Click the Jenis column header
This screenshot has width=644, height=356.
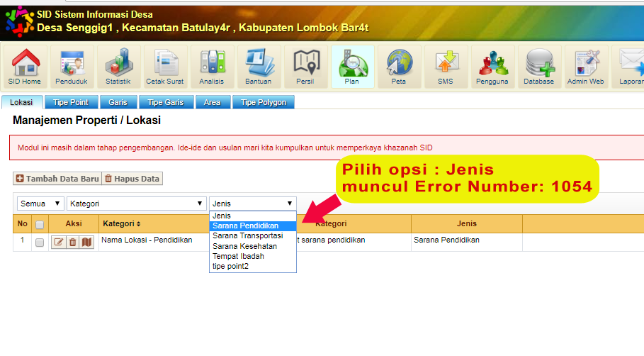coord(467,223)
